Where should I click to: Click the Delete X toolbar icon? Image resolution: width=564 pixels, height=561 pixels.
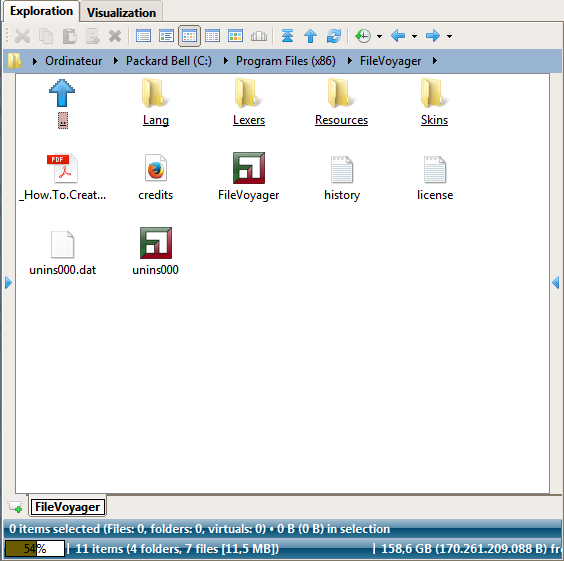115,36
